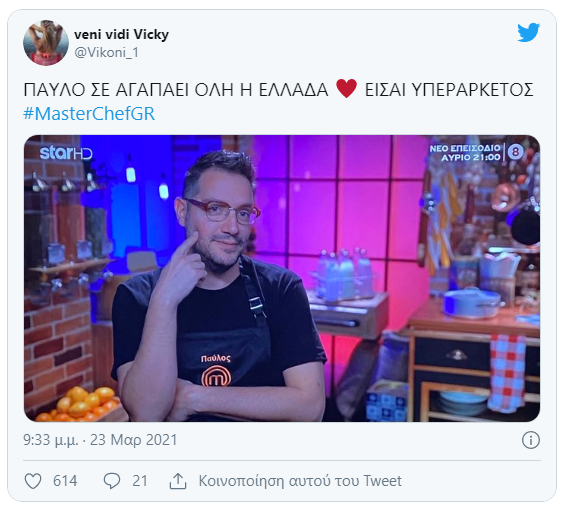Click the red heart emoji in tweet
This screenshot has width=568, height=510.
[346, 89]
